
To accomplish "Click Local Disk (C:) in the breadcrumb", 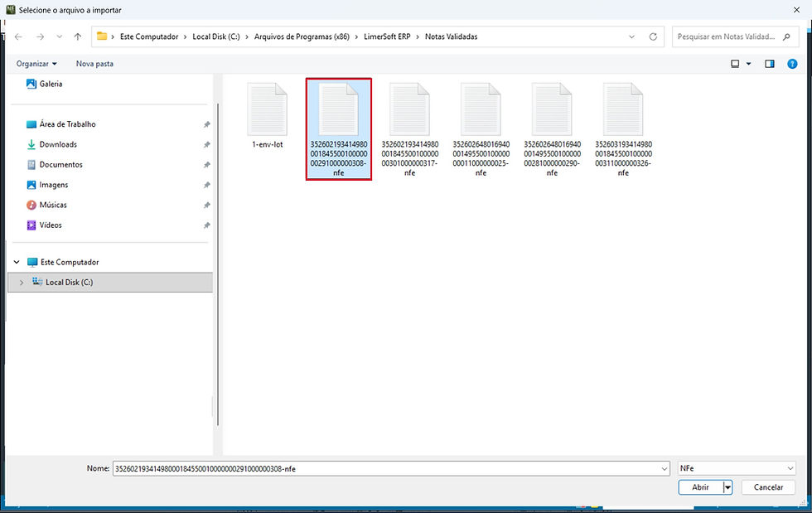I will coord(216,36).
